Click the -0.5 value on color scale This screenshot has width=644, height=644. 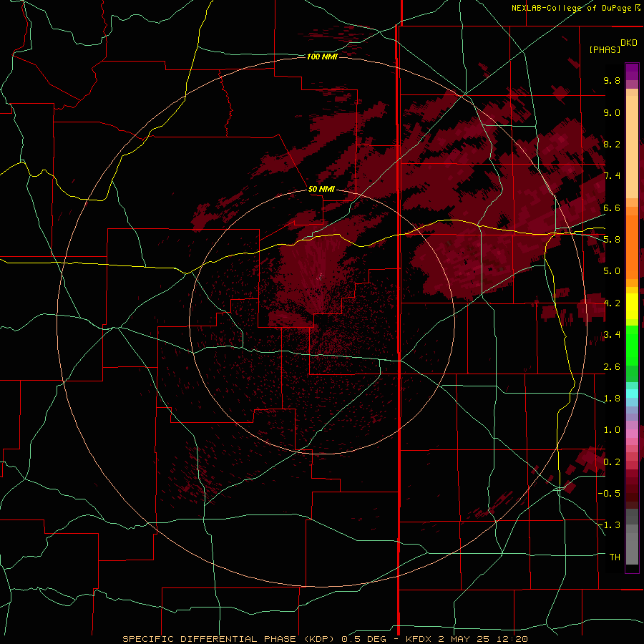tap(609, 494)
